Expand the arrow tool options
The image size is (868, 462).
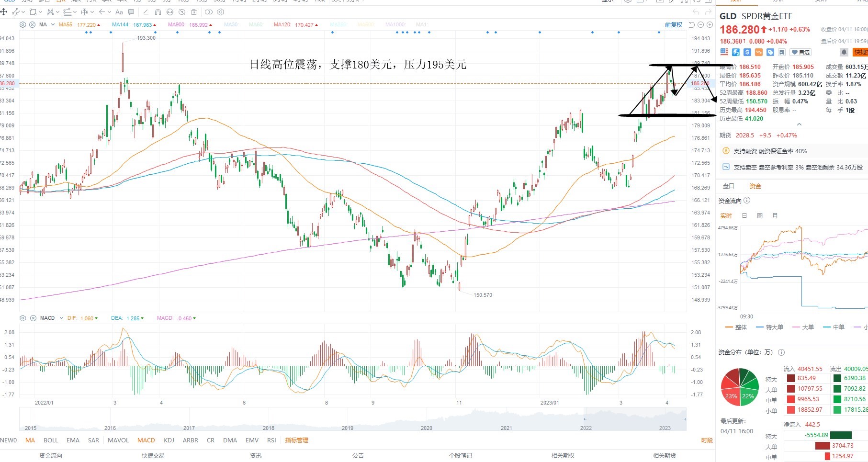[x=109, y=12]
